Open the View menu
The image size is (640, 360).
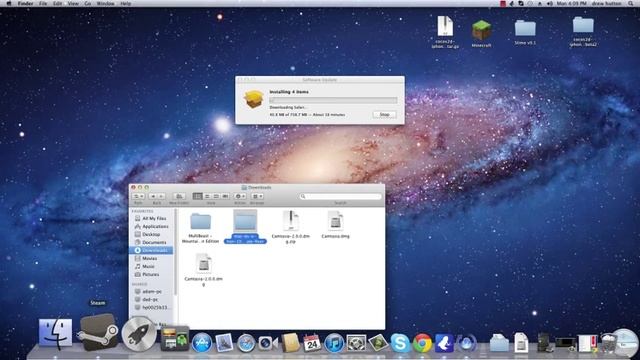point(73,3)
